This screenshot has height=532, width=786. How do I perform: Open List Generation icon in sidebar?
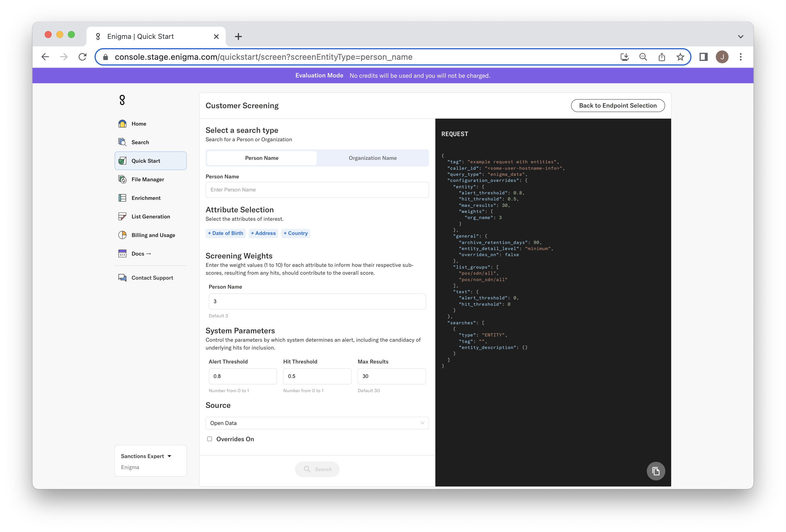pos(122,216)
